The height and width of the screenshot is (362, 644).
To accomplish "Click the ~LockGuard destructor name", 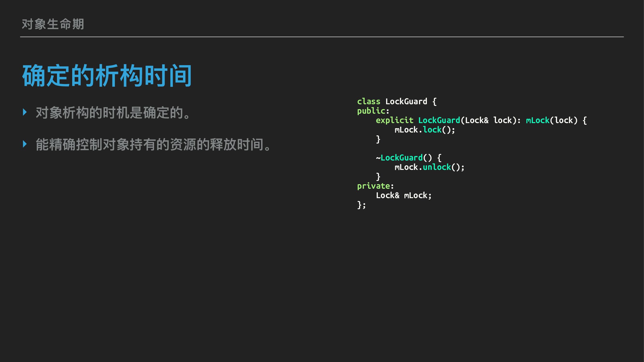I will point(402,158).
